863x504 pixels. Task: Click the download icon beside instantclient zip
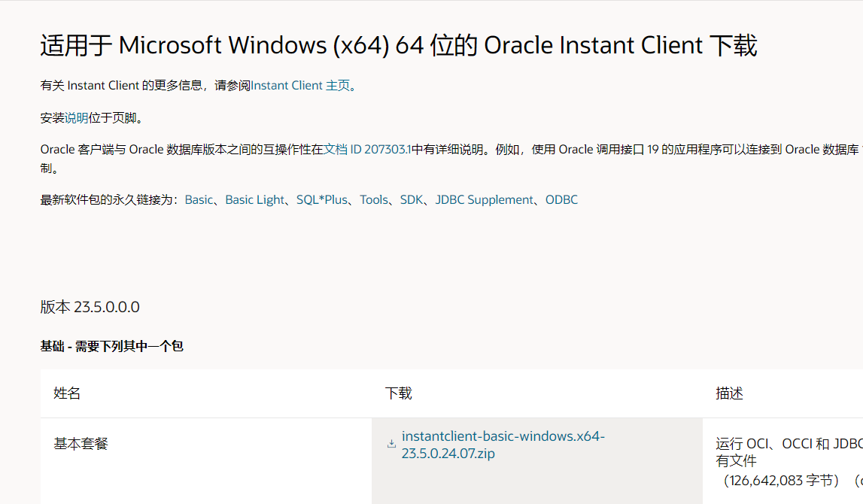click(391, 444)
